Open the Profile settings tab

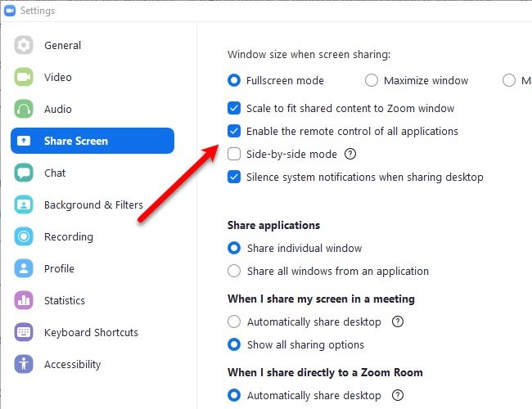click(x=59, y=269)
